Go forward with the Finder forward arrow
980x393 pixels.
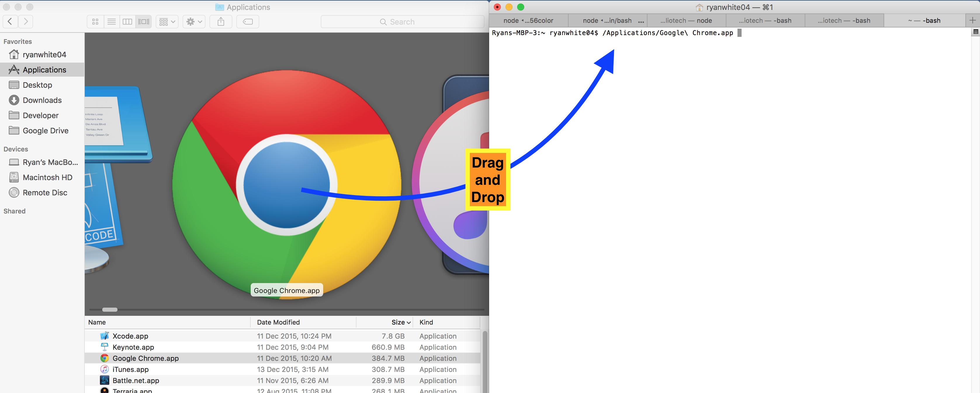point(25,21)
